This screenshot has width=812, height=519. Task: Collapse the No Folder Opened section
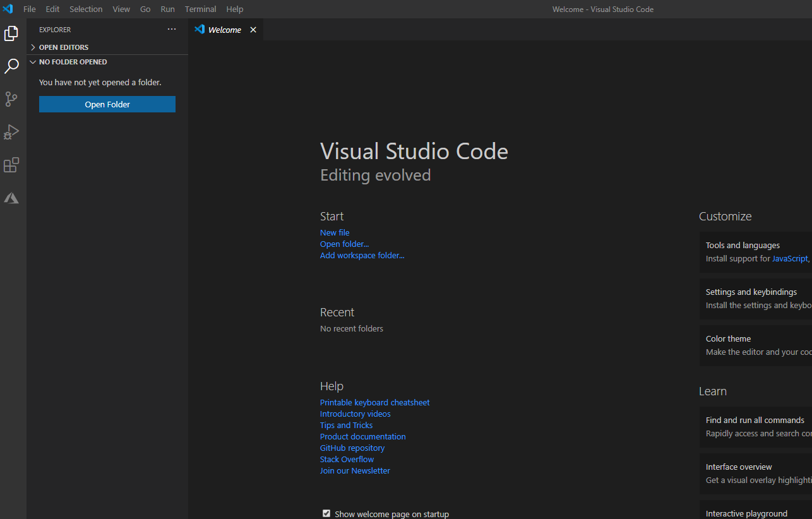108,62
